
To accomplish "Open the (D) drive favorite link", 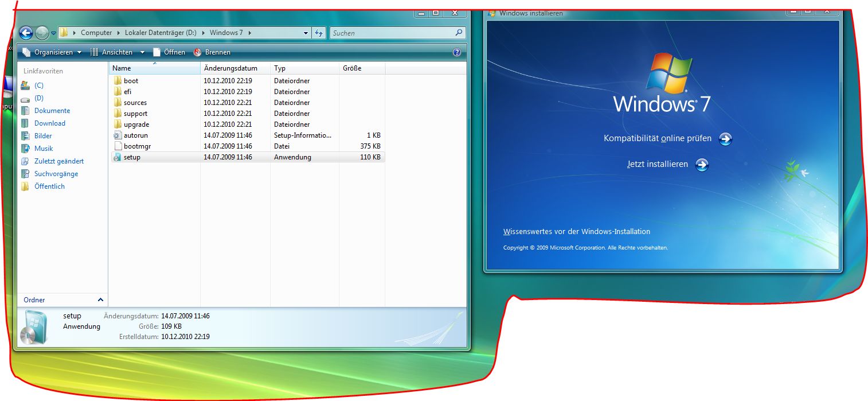I will point(38,98).
